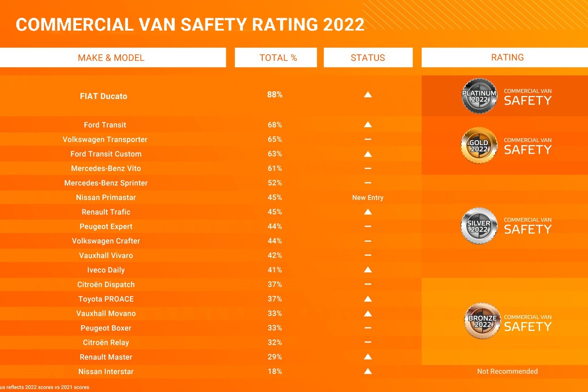Viewport: 588px width, 392px height.
Task: Select the RATING column header
Action: [x=507, y=57]
